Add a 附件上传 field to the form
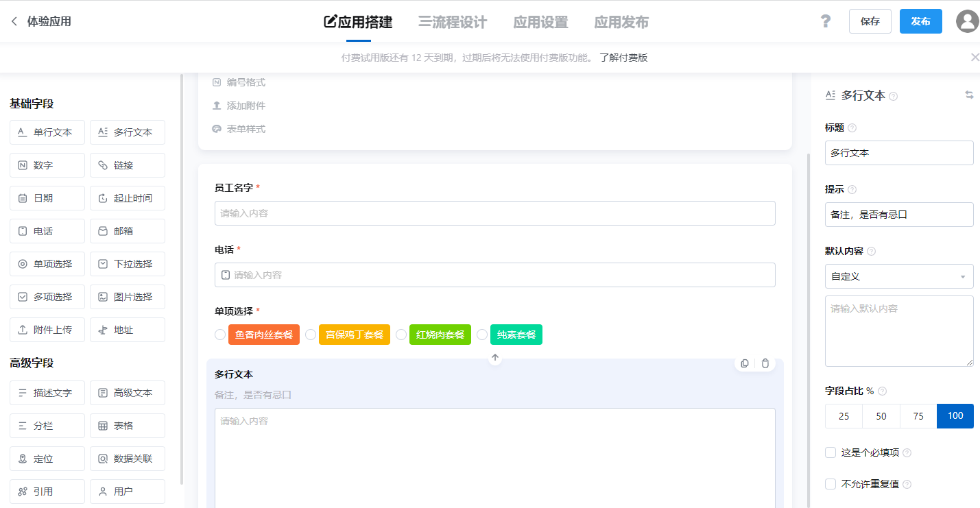Screen dimensions: 980x508 coord(47,329)
